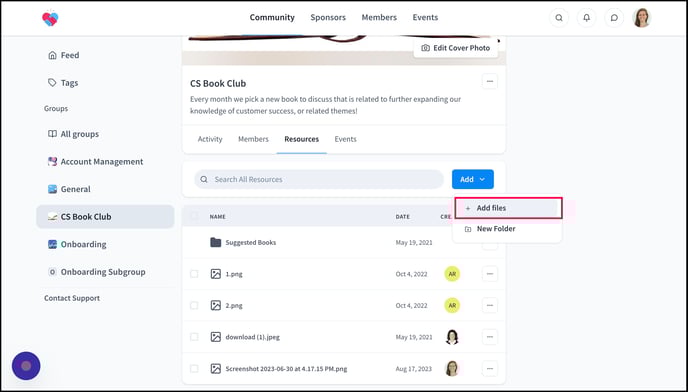Go to Members in top navigation
The height and width of the screenshot is (392, 688).
point(379,18)
